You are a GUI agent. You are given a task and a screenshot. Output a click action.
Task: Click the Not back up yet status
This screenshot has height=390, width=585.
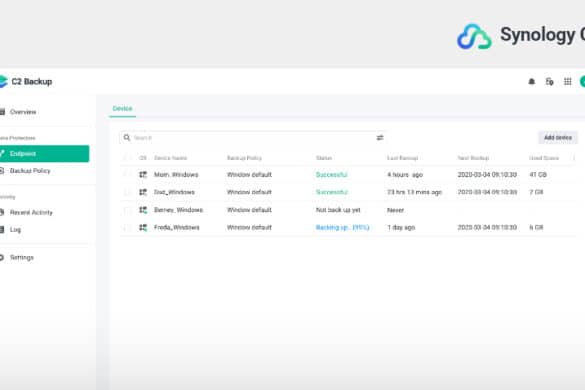tap(338, 210)
